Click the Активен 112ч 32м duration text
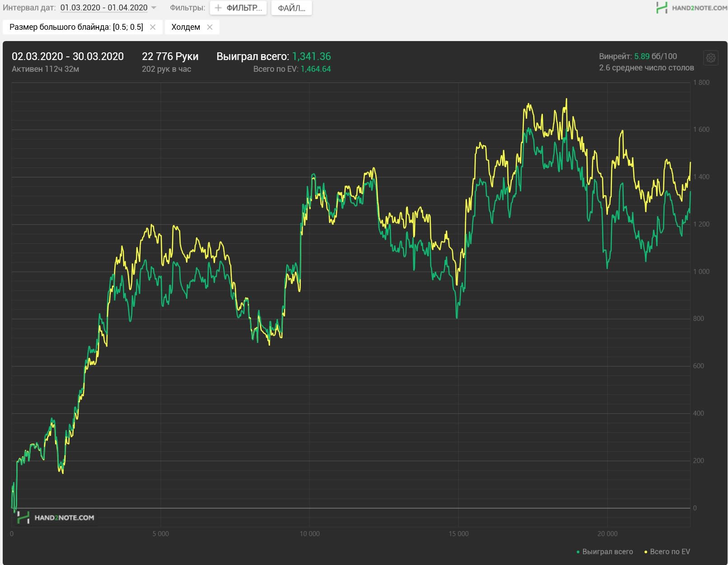Image resolution: width=728 pixels, height=565 pixels. tap(46, 69)
